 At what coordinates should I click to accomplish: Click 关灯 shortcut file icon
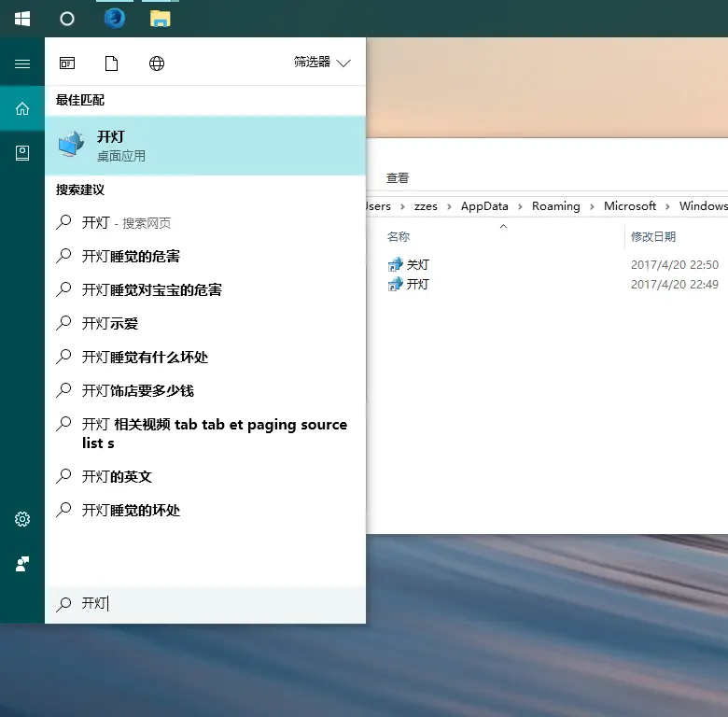395,265
